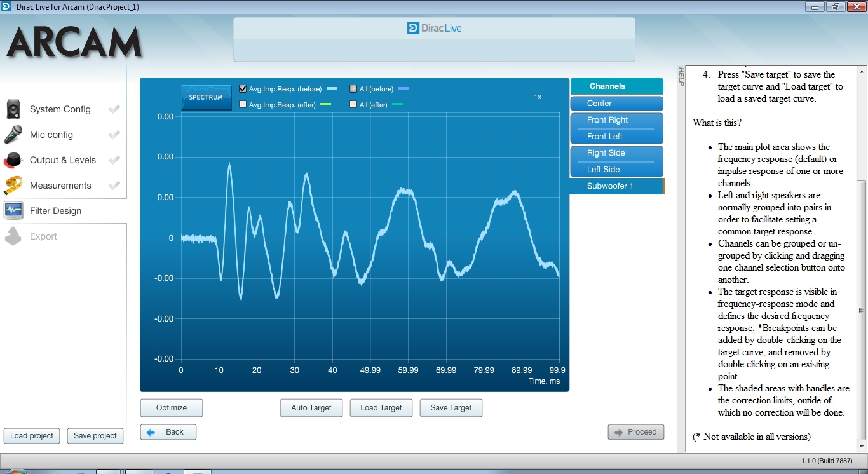Viewport: 868px width, 474px height.
Task: Switch plot using the SPECTRUM button
Action: point(206,98)
